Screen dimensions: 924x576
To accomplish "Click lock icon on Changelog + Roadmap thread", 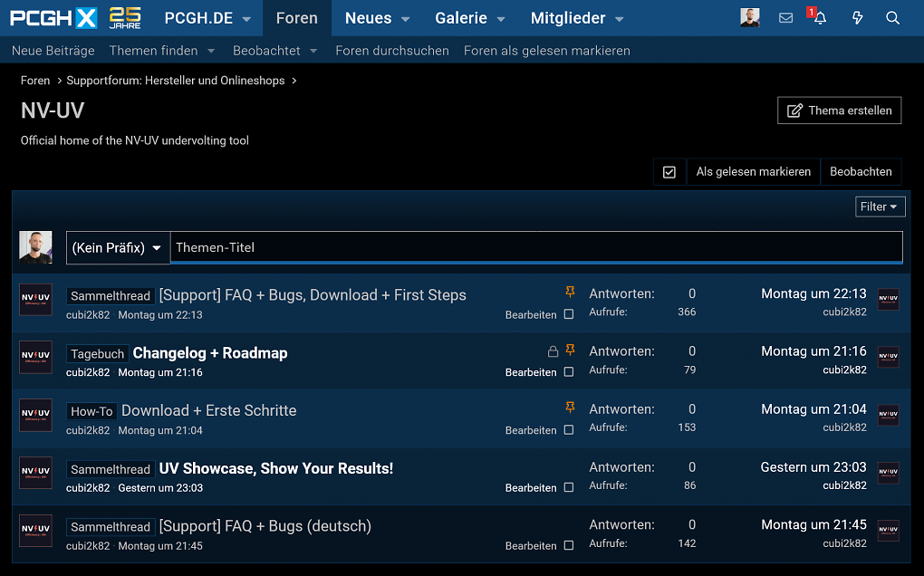I will 553,351.
